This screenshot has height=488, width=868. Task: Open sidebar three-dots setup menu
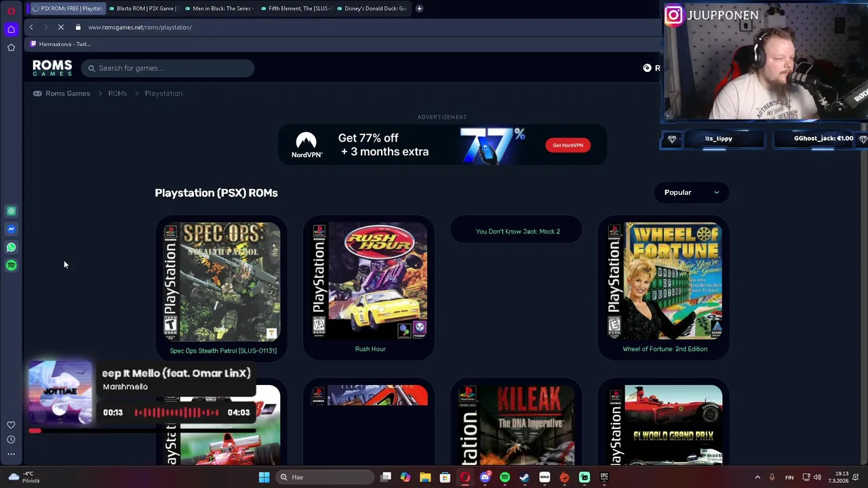click(11, 453)
